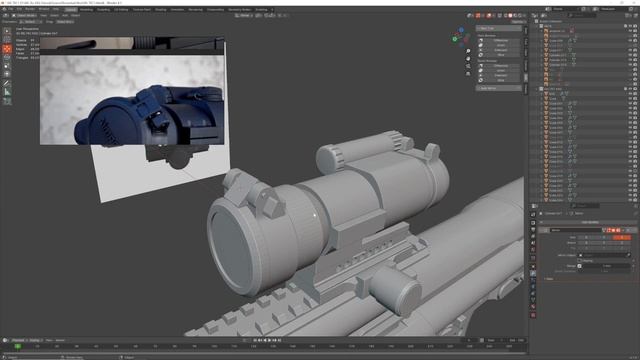640x360 pixels.
Task: Toggle the camera view gizmo
Action: [468, 66]
